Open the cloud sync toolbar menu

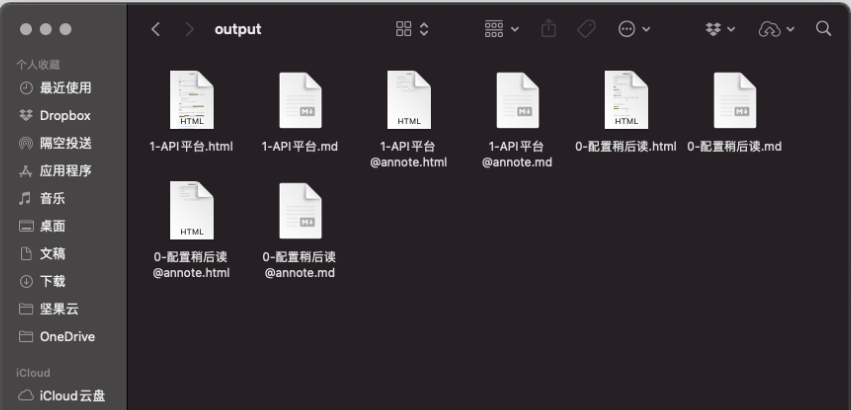[770, 29]
